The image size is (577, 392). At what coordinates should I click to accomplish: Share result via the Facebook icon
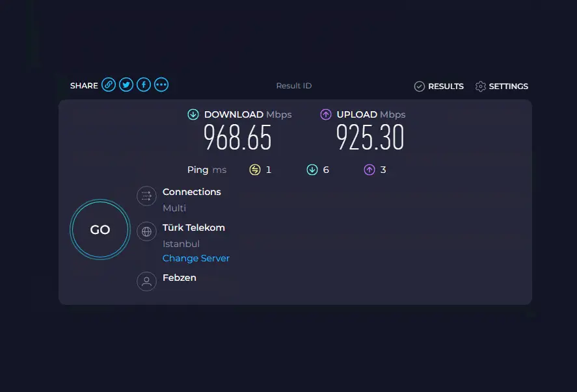pos(144,85)
